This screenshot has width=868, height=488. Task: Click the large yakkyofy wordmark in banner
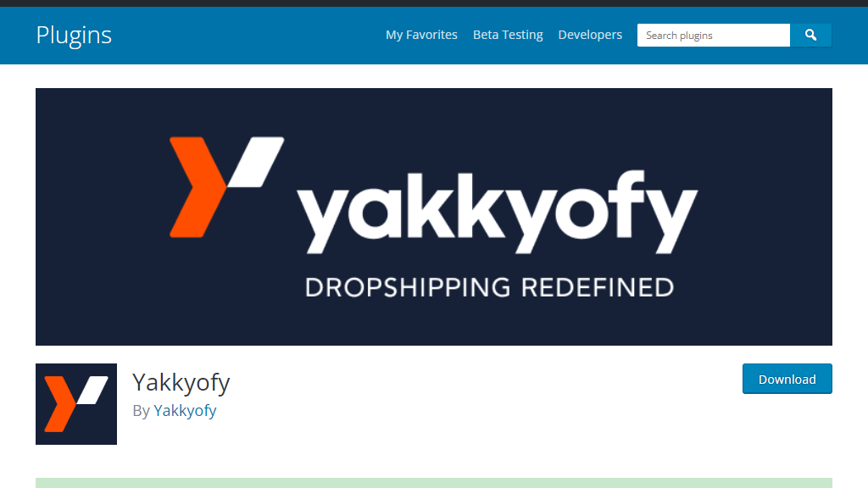click(497, 212)
